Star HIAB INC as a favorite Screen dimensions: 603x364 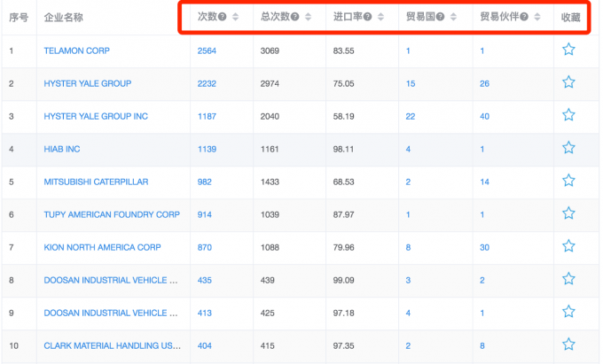pyautogui.click(x=568, y=148)
